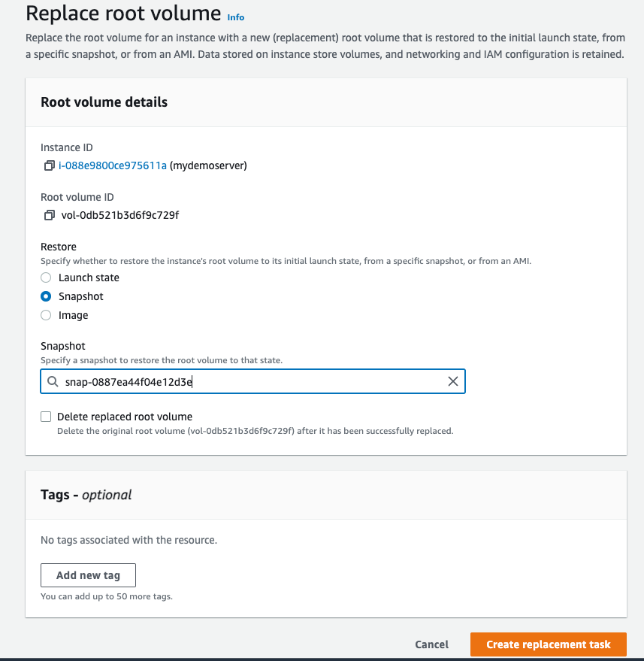This screenshot has width=644, height=661.
Task: Click the 'Launch state' option label text
Action: tap(89, 277)
